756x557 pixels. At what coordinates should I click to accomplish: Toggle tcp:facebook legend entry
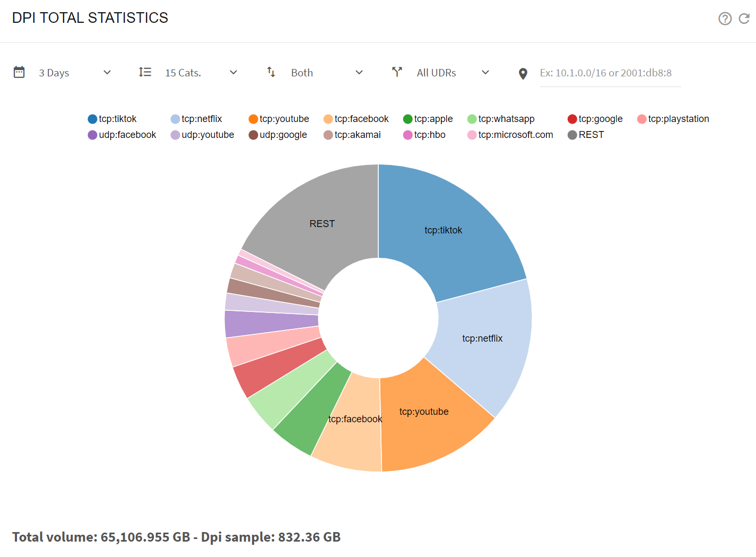click(x=356, y=119)
